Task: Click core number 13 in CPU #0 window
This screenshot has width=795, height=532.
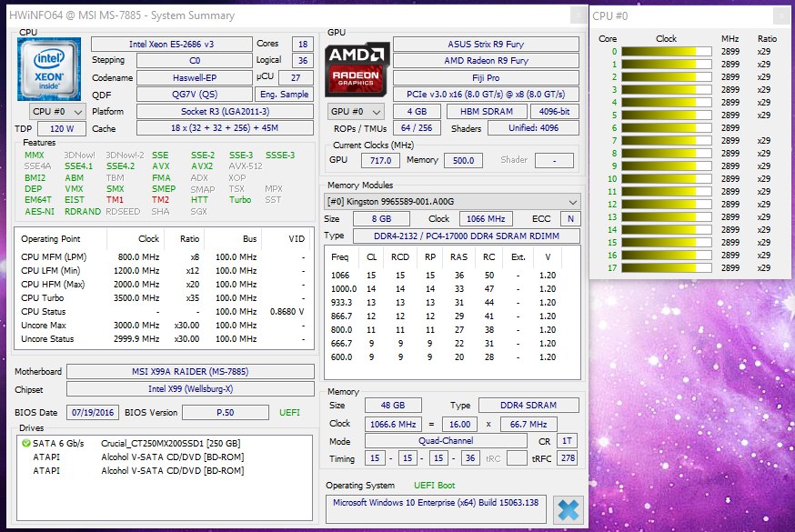Action: 612,216
